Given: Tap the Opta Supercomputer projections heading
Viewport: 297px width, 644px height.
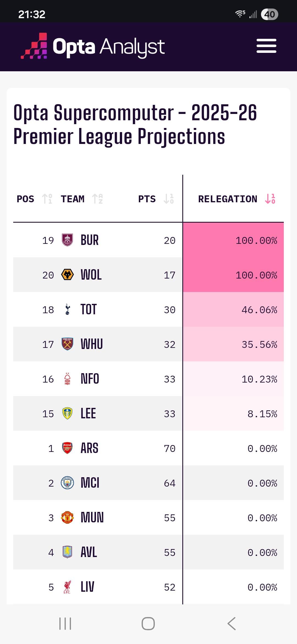Looking at the screenshot, I should [135, 124].
